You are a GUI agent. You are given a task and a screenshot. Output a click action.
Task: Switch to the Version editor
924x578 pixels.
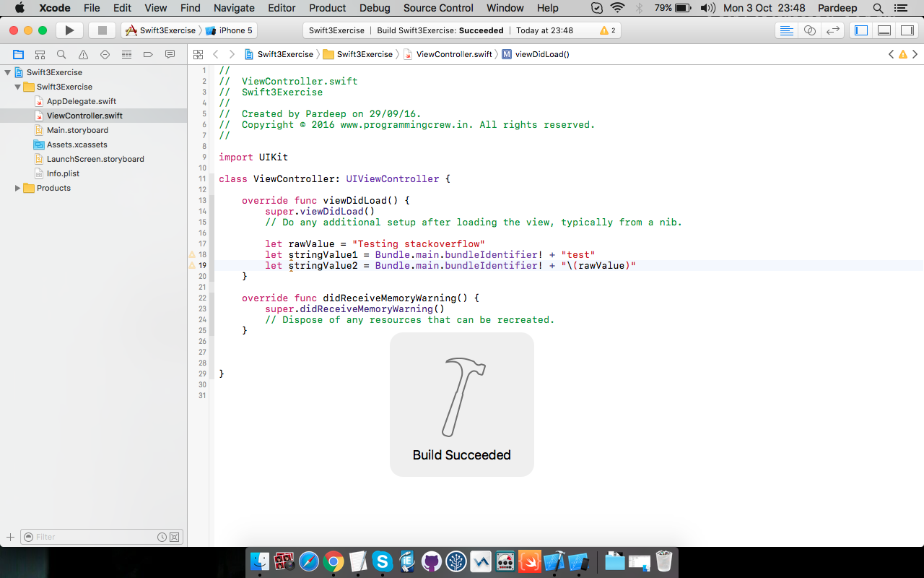tap(832, 30)
